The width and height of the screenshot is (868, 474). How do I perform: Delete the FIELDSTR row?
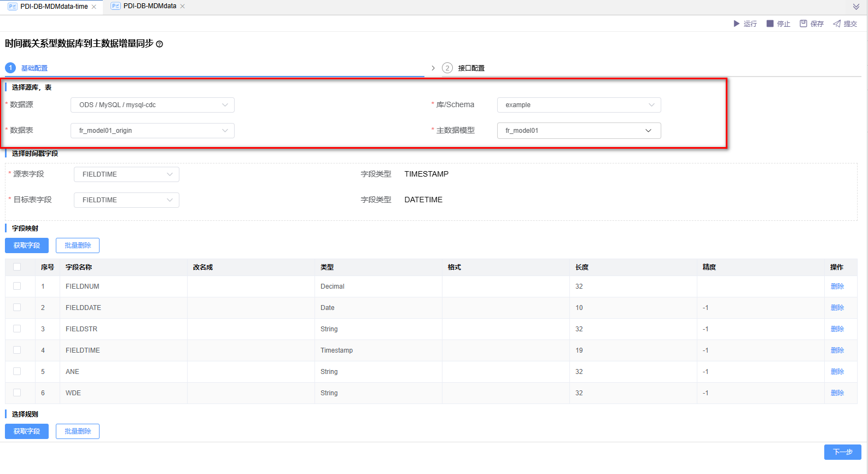(837, 329)
